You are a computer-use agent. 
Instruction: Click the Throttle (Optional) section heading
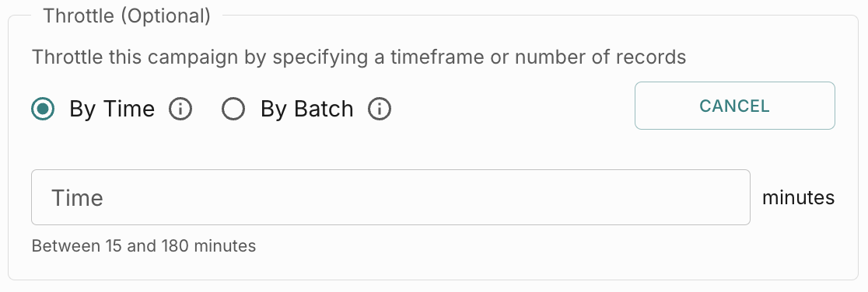click(127, 16)
